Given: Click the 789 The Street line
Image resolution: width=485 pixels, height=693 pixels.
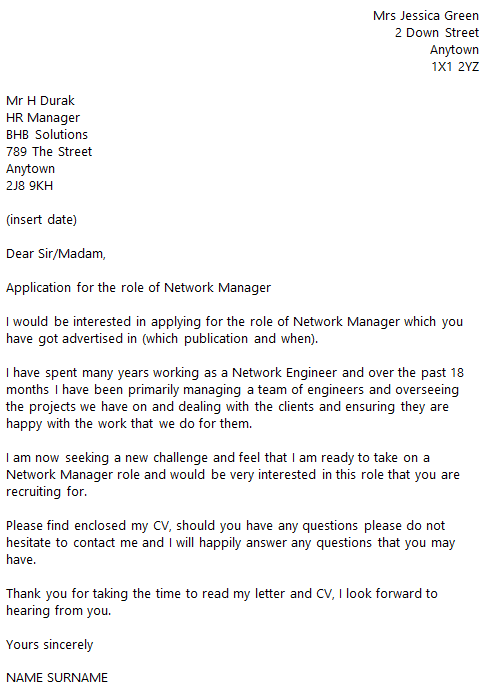Looking at the screenshot, I should pyautogui.click(x=49, y=152).
